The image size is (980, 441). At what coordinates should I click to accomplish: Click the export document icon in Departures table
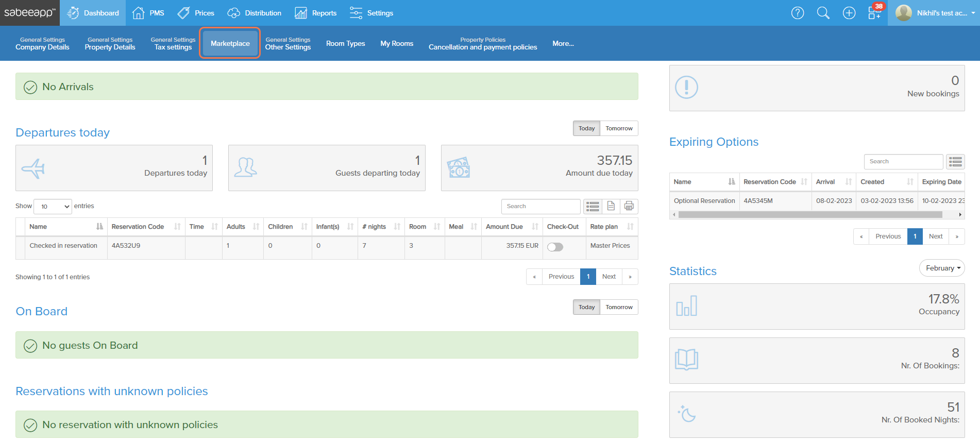pyautogui.click(x=611, y=206)
